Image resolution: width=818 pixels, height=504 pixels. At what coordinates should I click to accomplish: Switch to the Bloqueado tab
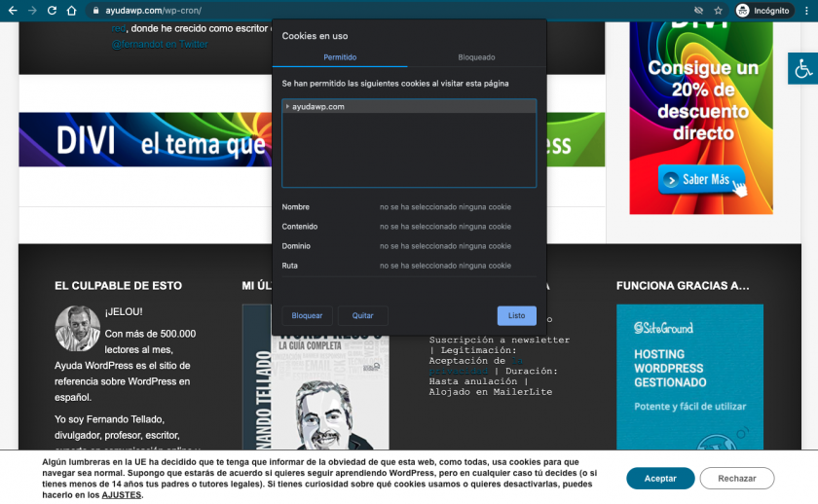click(x=476, y=57)
